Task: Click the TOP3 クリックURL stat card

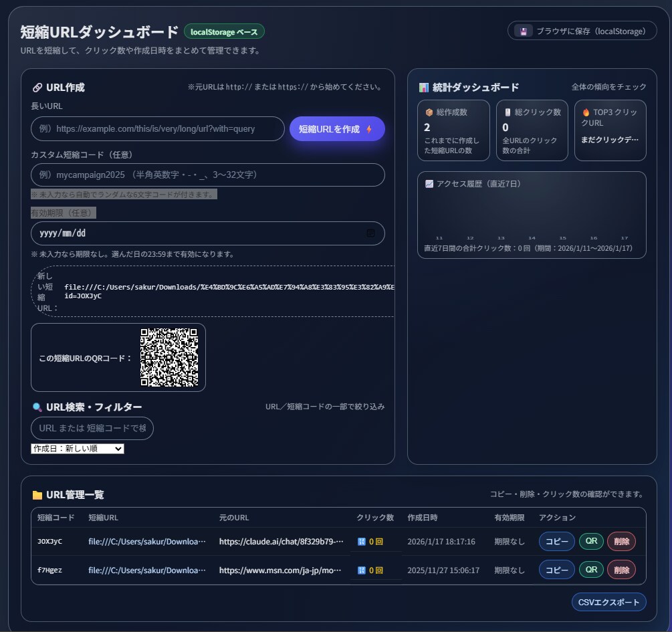Action: [x=610, y=130]
